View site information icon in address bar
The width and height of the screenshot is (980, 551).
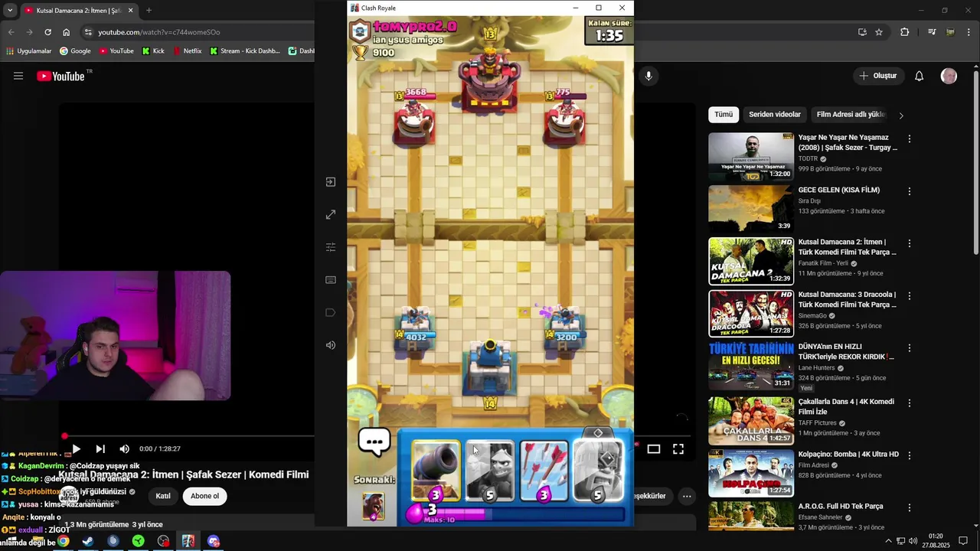(88, 32)
